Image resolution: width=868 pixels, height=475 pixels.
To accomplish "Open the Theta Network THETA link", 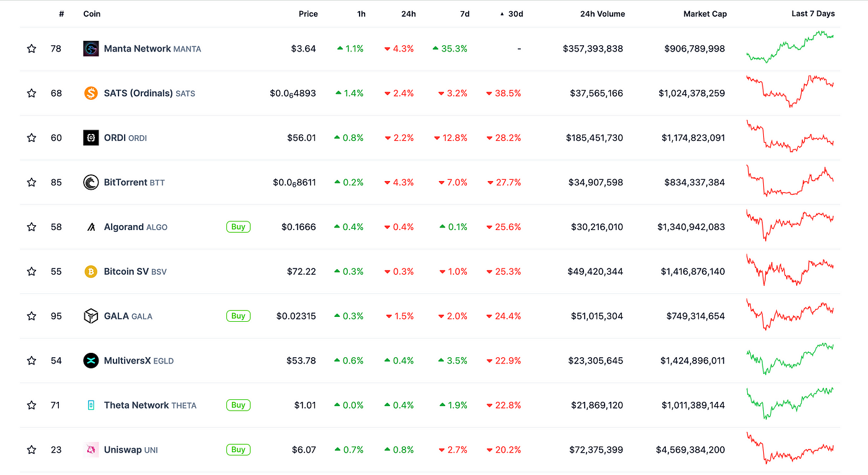I will 150,405.
